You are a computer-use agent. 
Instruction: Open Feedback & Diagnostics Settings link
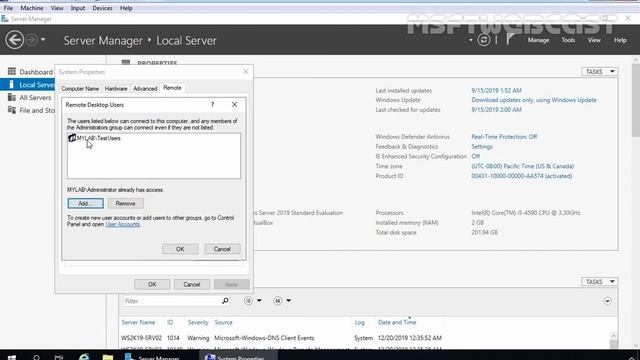(482, 147)
